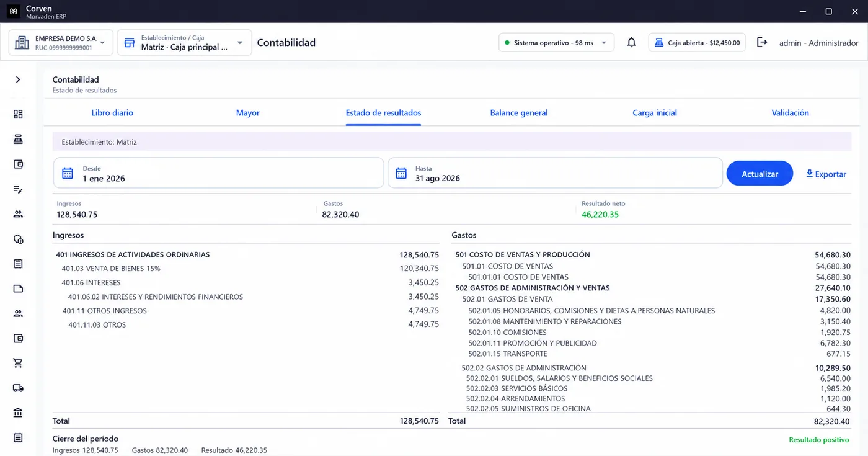Screen dimensions: 868x456
Task: Click the calendar icon in the Desde field
Action: tap(68, 173)
